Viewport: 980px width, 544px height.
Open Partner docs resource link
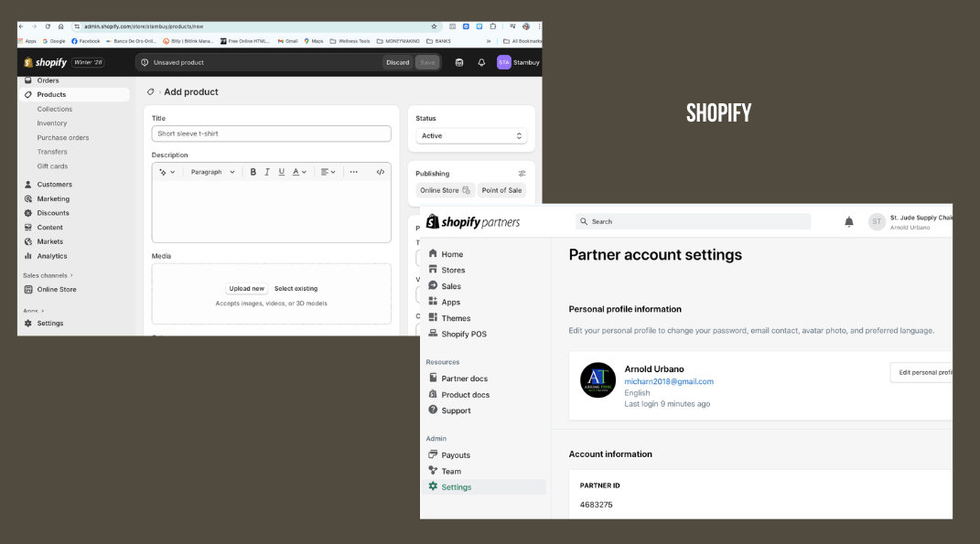[x=458, y=379]
